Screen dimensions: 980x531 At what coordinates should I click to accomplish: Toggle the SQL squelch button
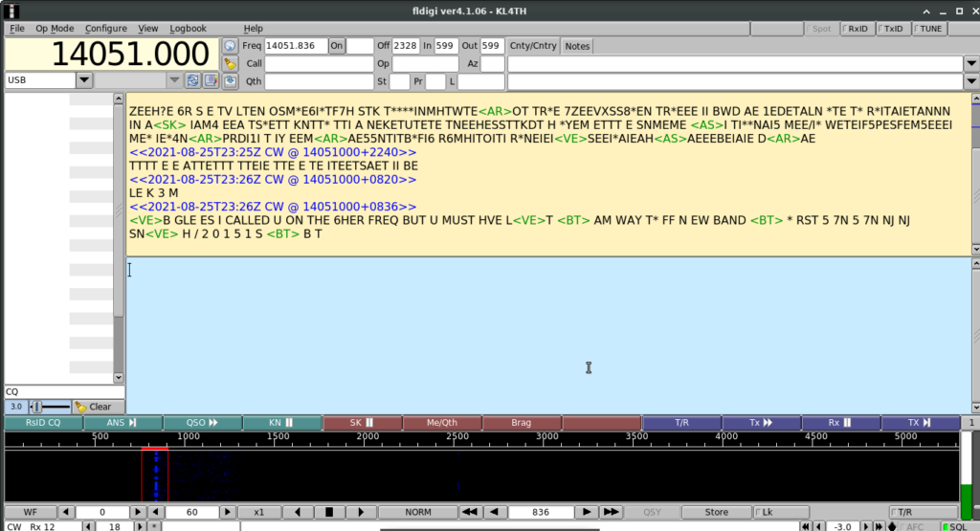click(953, 526)
